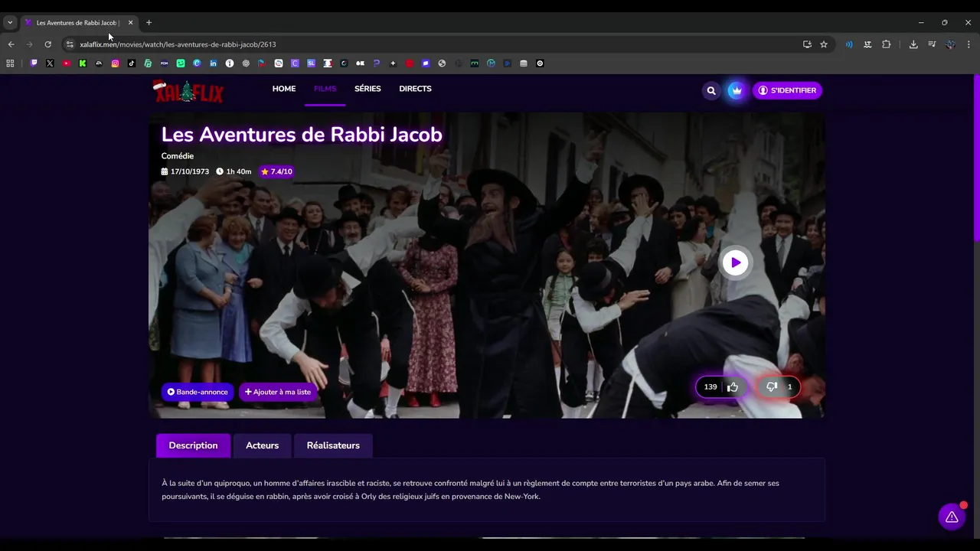Click the Comédie genre label
Viewport: 980px width, 551px height.
click(178, 156)
